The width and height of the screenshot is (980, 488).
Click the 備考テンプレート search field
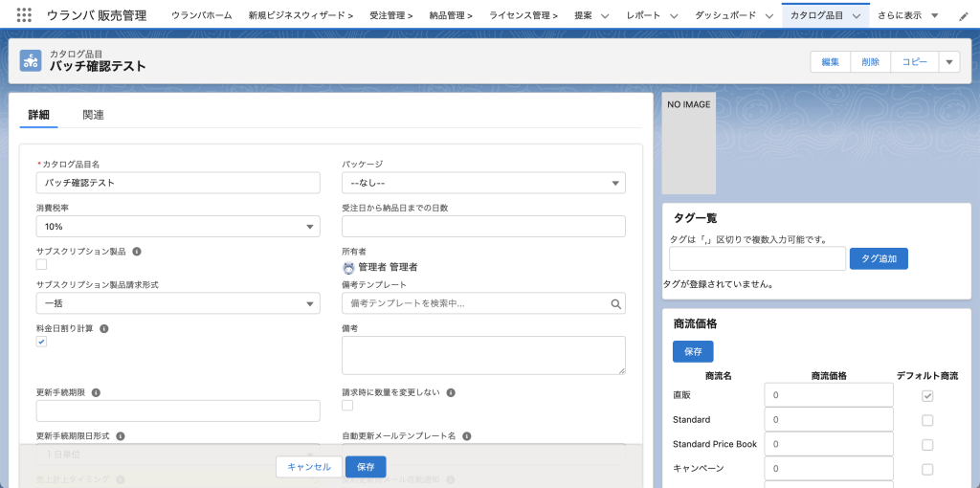483,303
